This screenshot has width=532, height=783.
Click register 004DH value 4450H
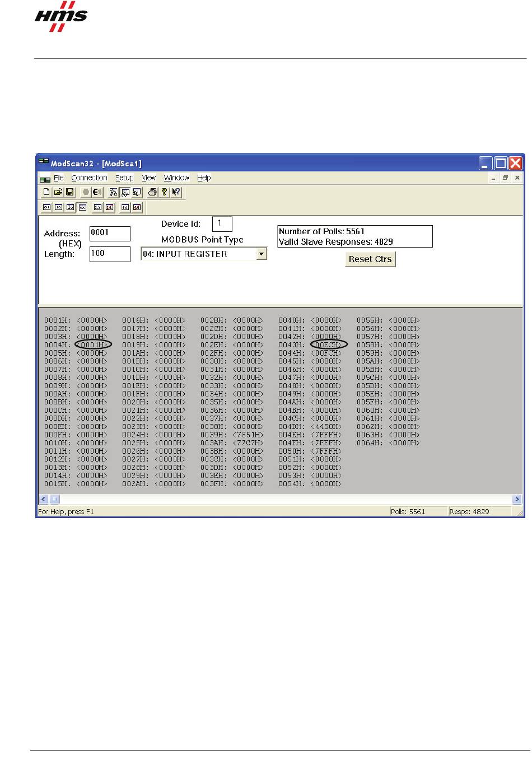326,427
